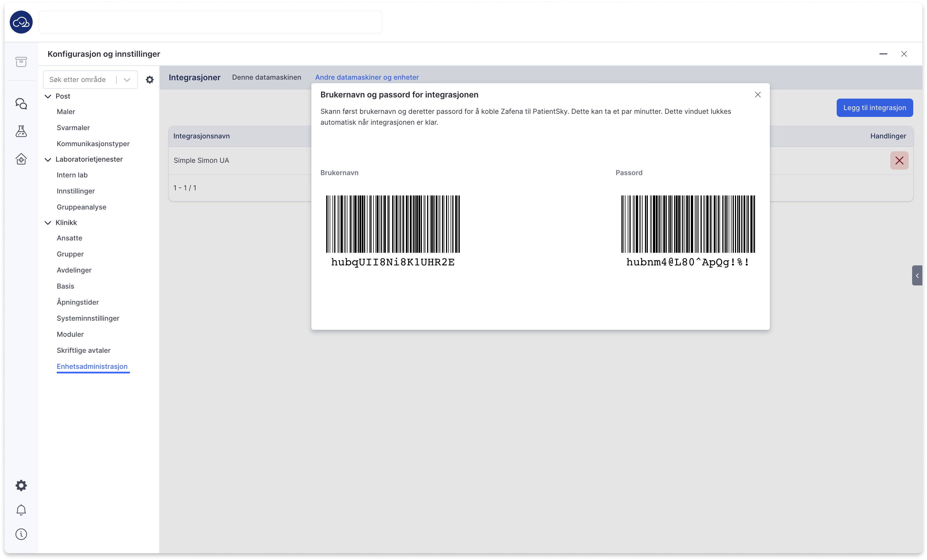Open Ansatte under Klinikk
927x560 pixels.
[69, 238]
